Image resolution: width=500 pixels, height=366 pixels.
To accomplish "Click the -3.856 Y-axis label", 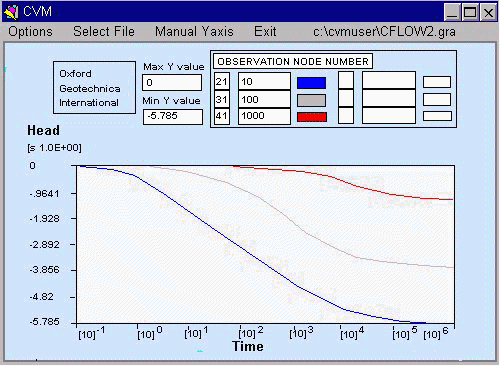I will 44,270.
